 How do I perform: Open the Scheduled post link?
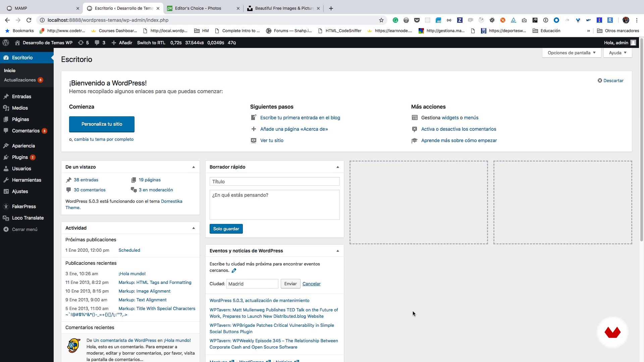pos(129,250)
